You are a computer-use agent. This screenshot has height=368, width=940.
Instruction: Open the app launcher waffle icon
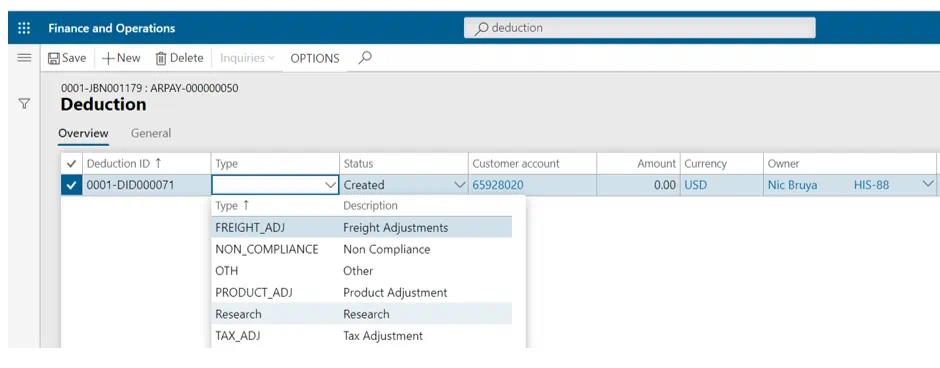[24, 28]
